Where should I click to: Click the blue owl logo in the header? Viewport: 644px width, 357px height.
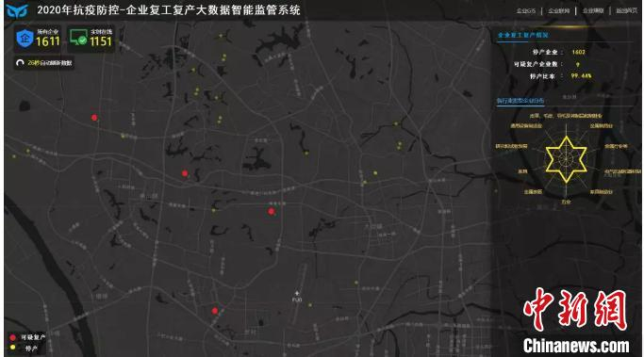click(17, 11)
